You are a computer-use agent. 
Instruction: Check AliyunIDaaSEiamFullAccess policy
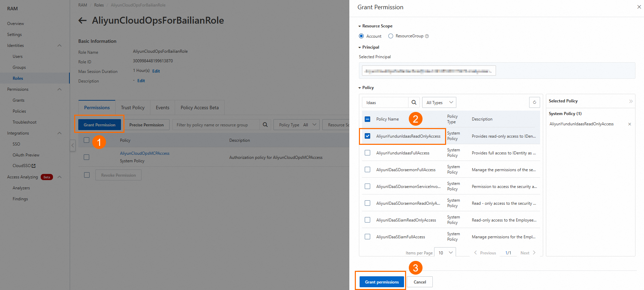[367, 237]
